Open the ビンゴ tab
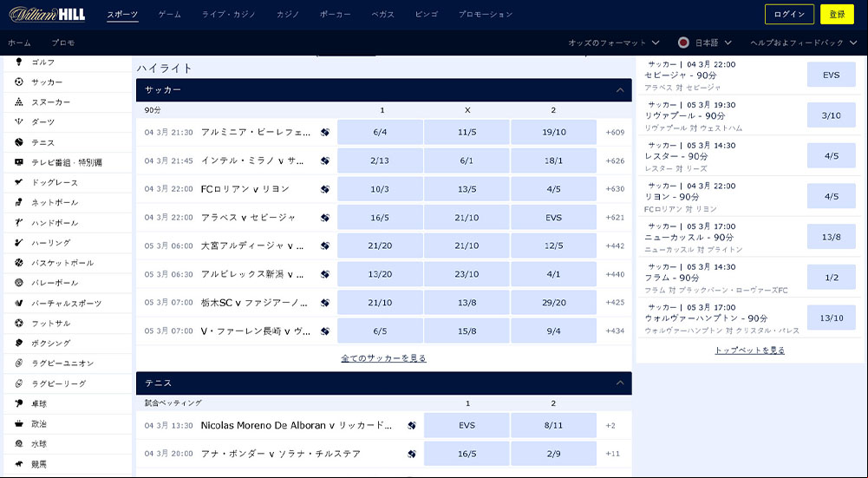 click(427, 15)
